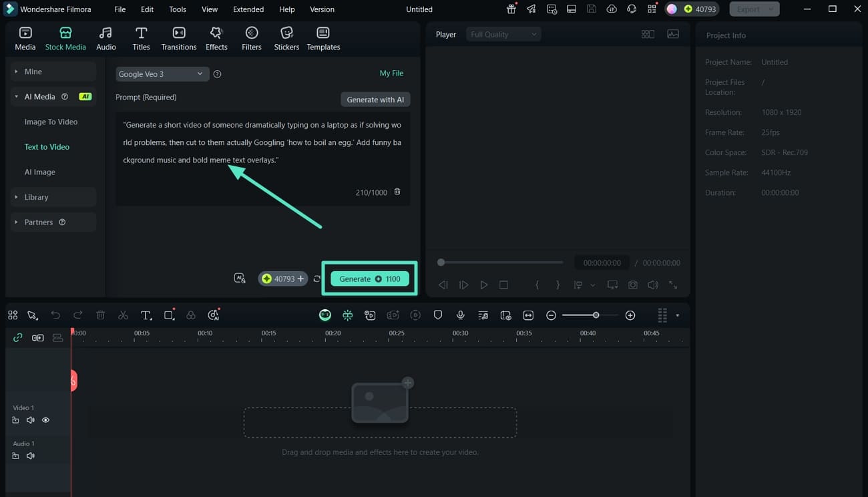Toggle the green auto snapping icon
The width and height of the screenshot is (868, 497).
click(348, 315)
